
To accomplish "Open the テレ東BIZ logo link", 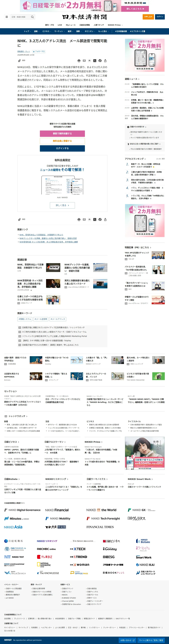I will 45,557.
